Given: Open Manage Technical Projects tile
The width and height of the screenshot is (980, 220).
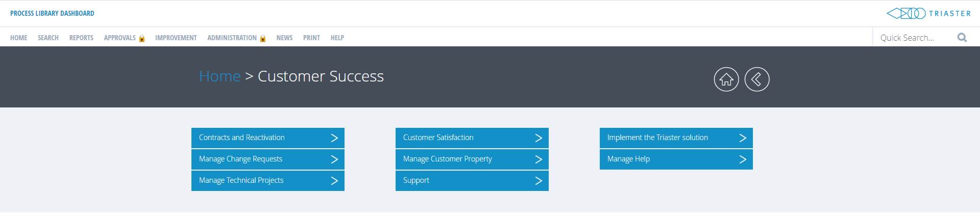Looking at the screenshot, I should [x=268, y=181].
